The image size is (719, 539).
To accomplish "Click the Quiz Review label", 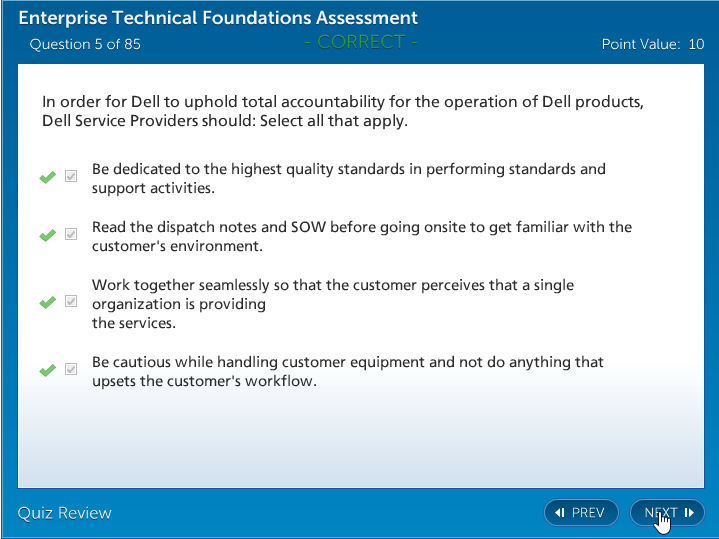I will pos(65,513).
